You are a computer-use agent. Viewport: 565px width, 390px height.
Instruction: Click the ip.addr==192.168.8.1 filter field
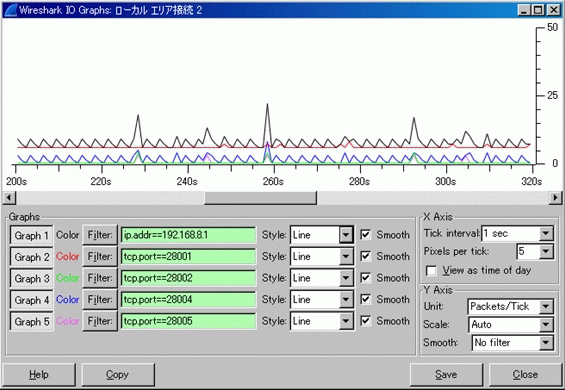click(188, 235)
